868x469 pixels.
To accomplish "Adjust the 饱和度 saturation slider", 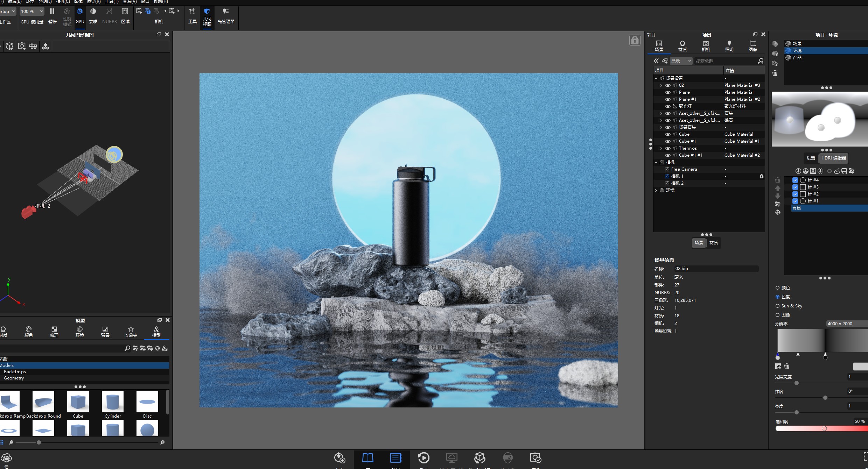I will point(824,428).
